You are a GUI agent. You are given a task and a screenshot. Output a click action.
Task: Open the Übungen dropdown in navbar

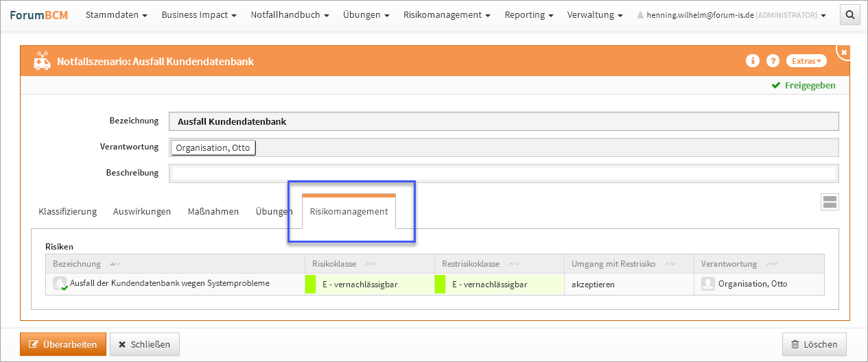click(366, 14)
